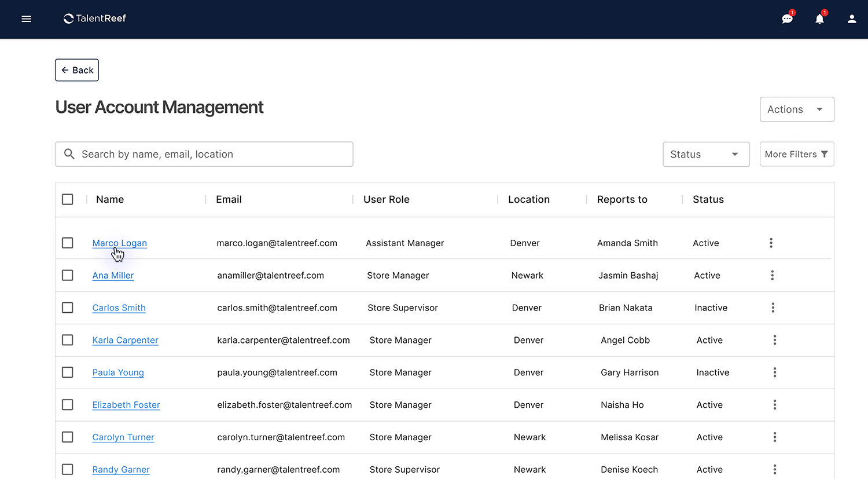Open row options for Karla Carpenter

point(774,340)
